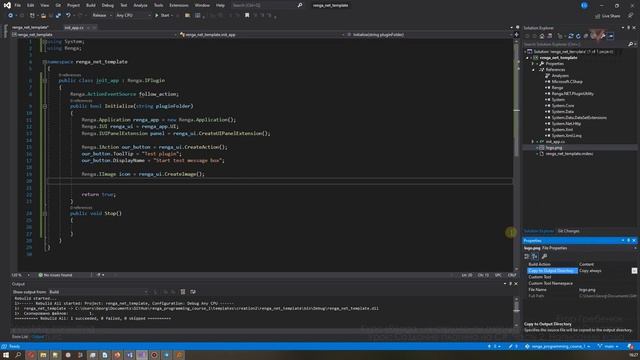Open the Tools menu
Image resolution: width=640 pixels, height=360 pixels.
[158, 5]
